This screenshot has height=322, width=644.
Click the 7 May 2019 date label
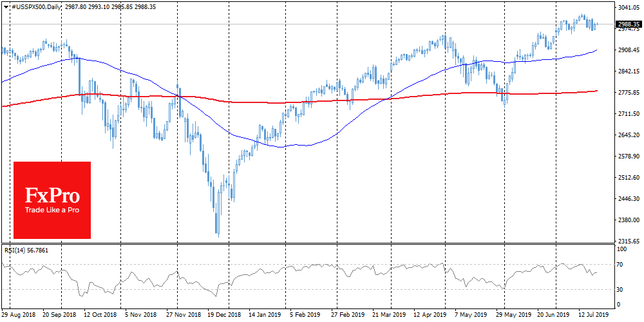[472, 316]
